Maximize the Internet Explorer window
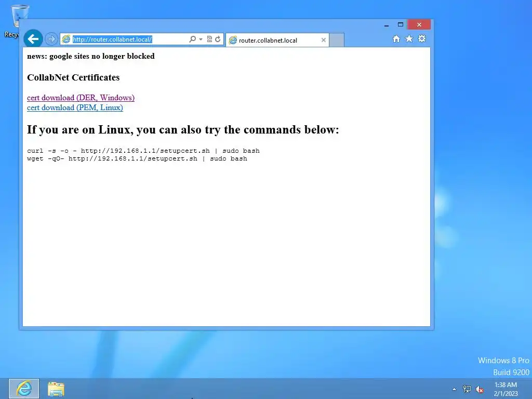 (x=401, y=25)
